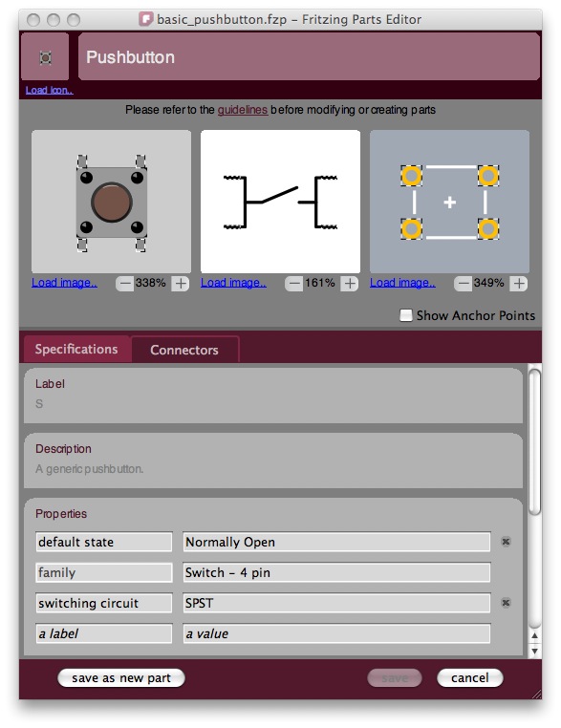Click the scrollbar down arrow

coord(534,651)
